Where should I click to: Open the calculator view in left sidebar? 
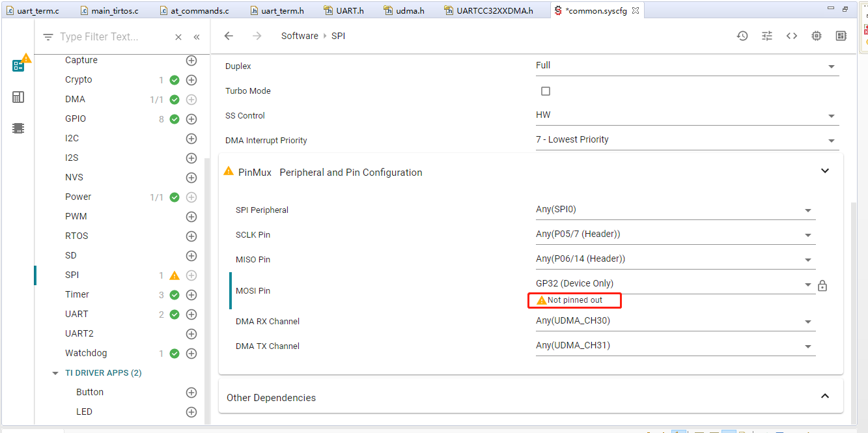coord(18,97)
